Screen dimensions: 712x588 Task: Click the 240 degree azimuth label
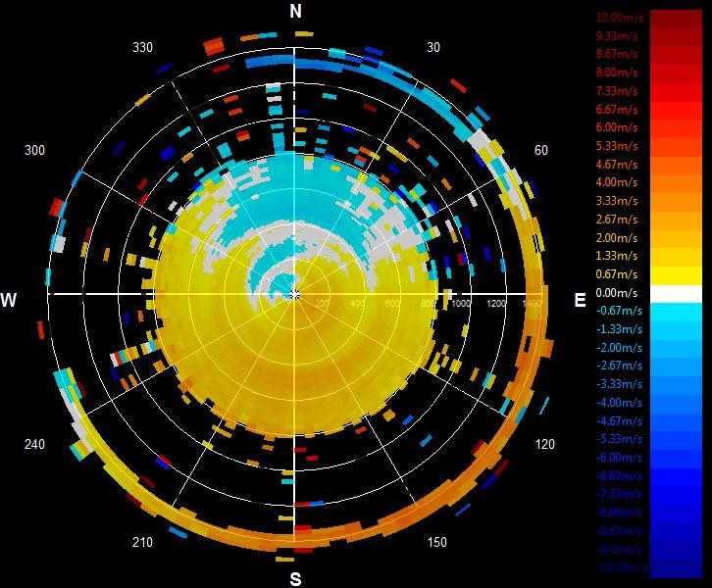point(34,444)
